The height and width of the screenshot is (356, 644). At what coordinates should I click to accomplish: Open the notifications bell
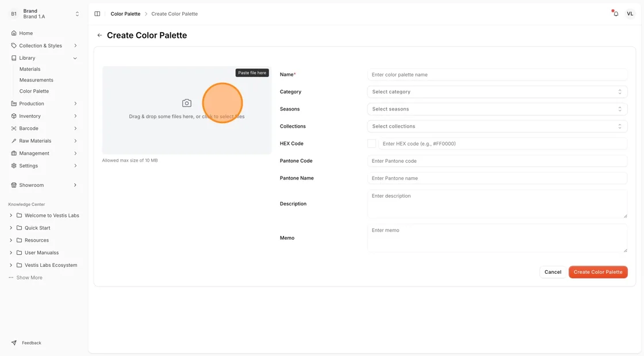(616, 14)
